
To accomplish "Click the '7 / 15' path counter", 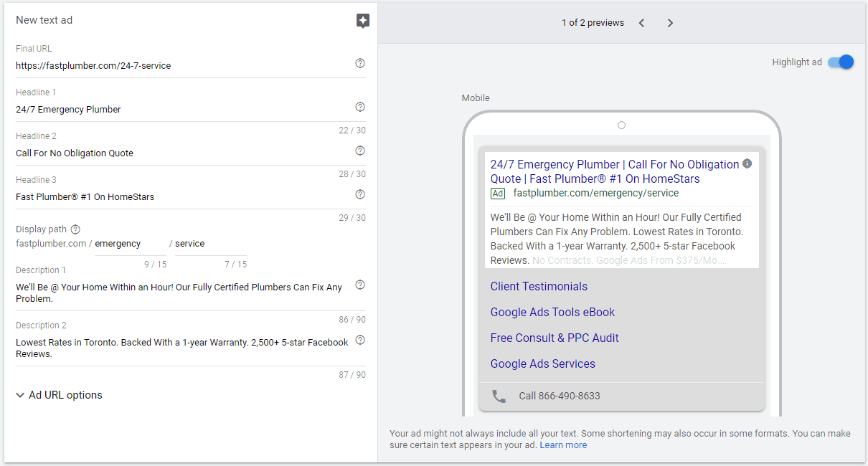I will [236, 265].
